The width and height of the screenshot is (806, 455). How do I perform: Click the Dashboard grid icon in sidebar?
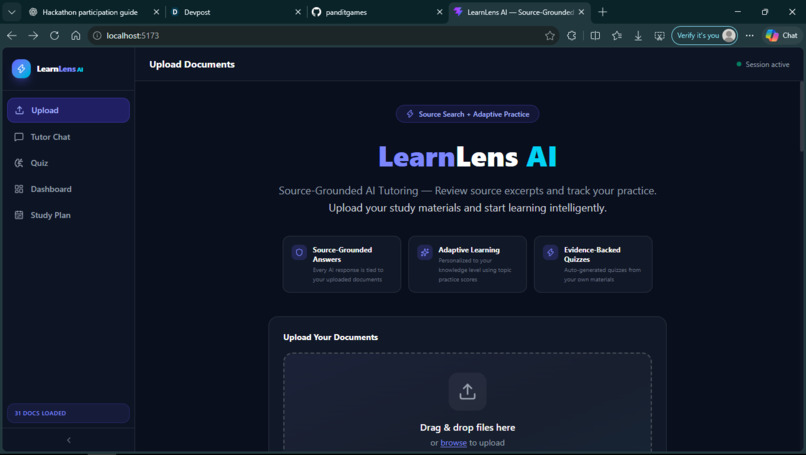click(x=19, y=189)
